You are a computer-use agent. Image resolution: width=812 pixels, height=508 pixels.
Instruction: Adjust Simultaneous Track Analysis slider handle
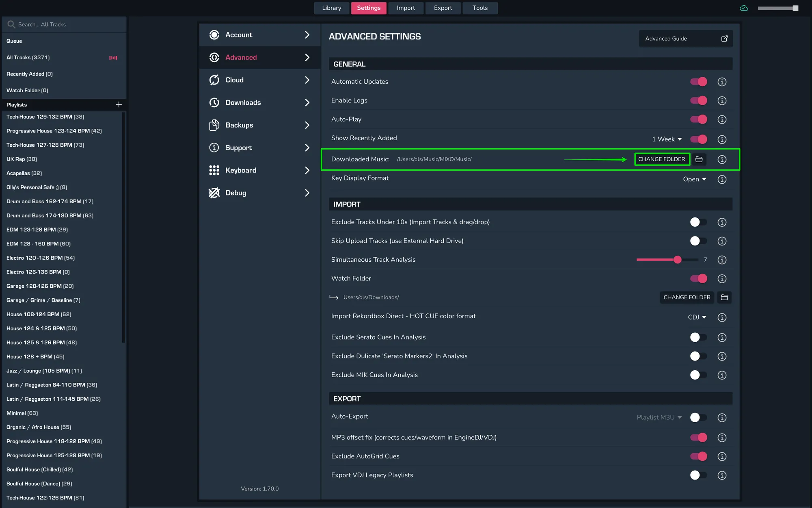677,260
